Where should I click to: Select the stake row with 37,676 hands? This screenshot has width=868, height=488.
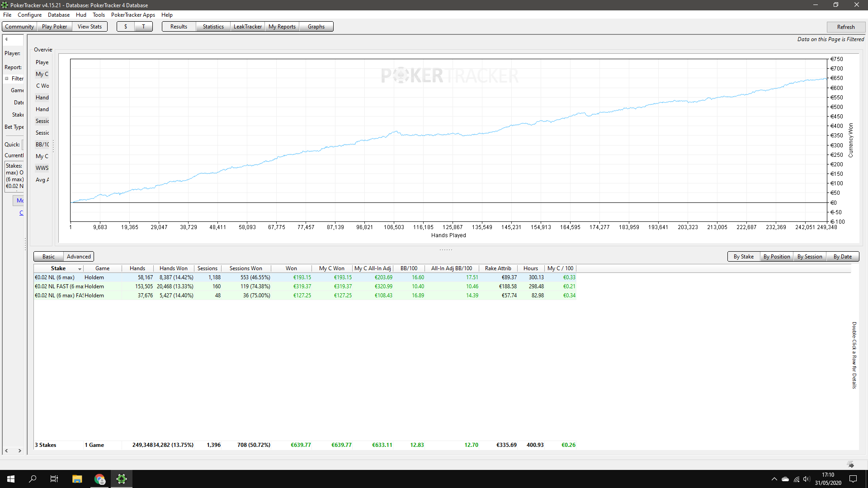pos(305,296)
